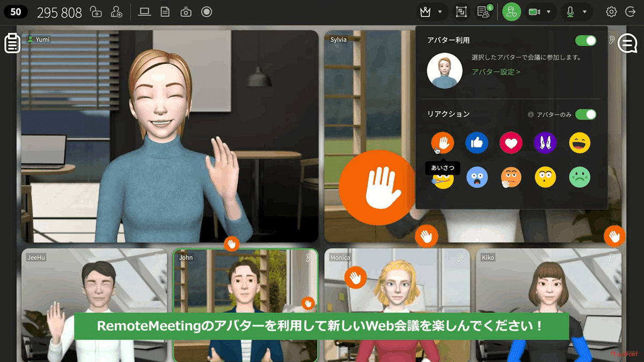Click the 295 808 meeting code

(x=60, y=12)
